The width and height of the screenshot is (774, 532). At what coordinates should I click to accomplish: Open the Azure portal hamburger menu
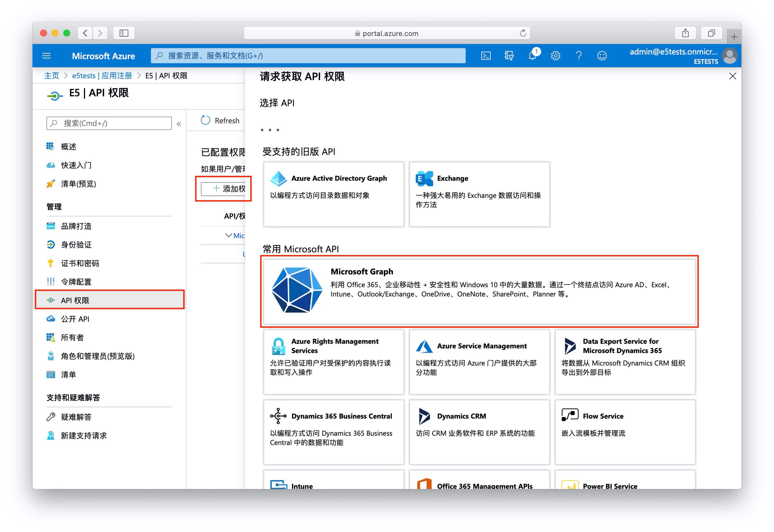tap(46, 56)
